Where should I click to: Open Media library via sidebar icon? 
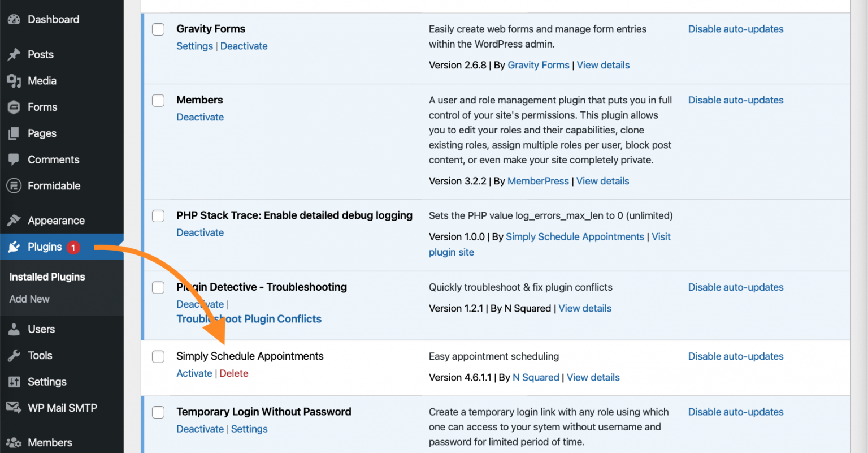pyautogui.click(x=14, y=80)
